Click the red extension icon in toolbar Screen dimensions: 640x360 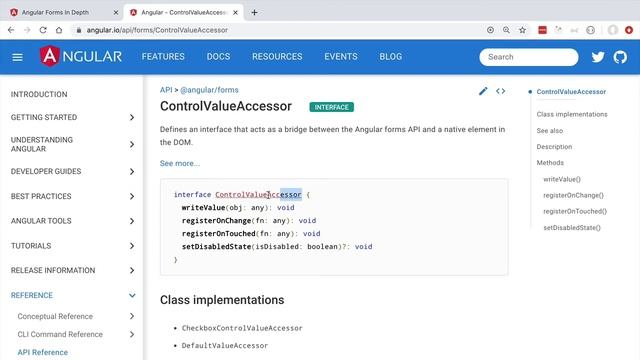(x=542, y=30)
